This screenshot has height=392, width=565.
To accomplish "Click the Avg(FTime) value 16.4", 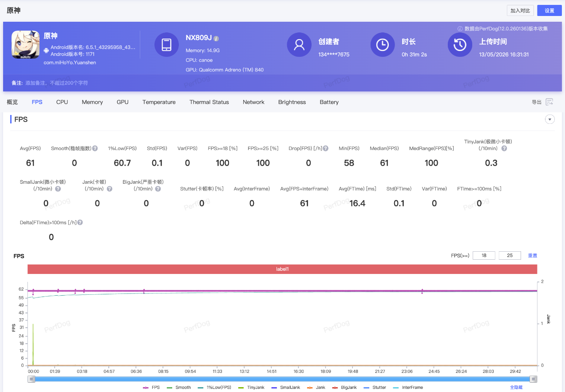I will point(357,203).
